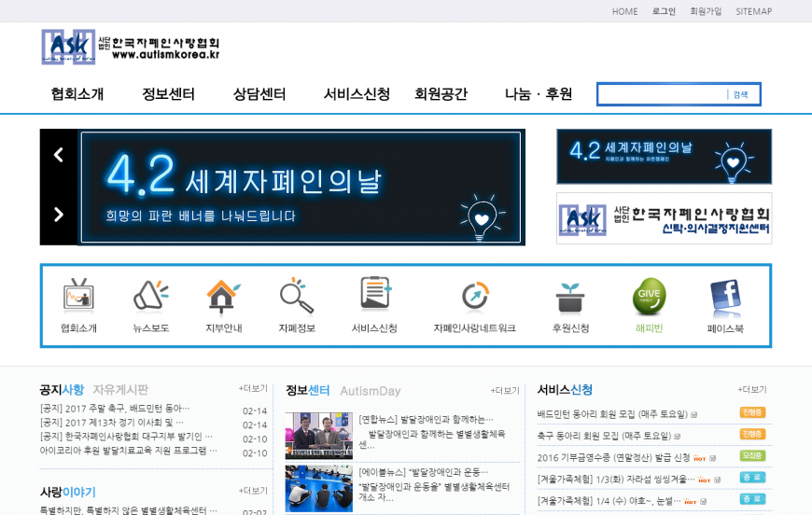Image resolution: width=812 pixels, height=515 pixels.
Task: Click the 회원가입 link at top
Action: tap(706, 11)
